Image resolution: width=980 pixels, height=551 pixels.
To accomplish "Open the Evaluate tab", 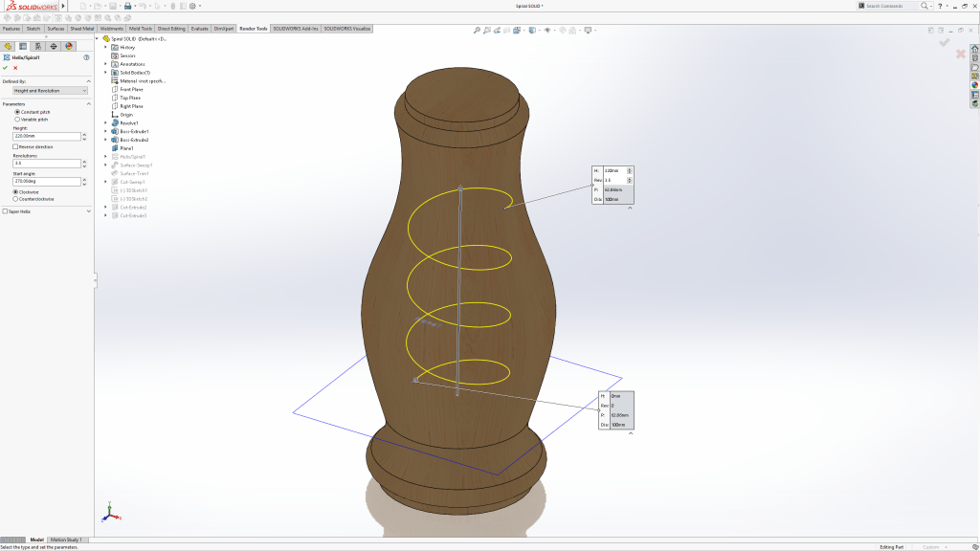I will 199,29.
